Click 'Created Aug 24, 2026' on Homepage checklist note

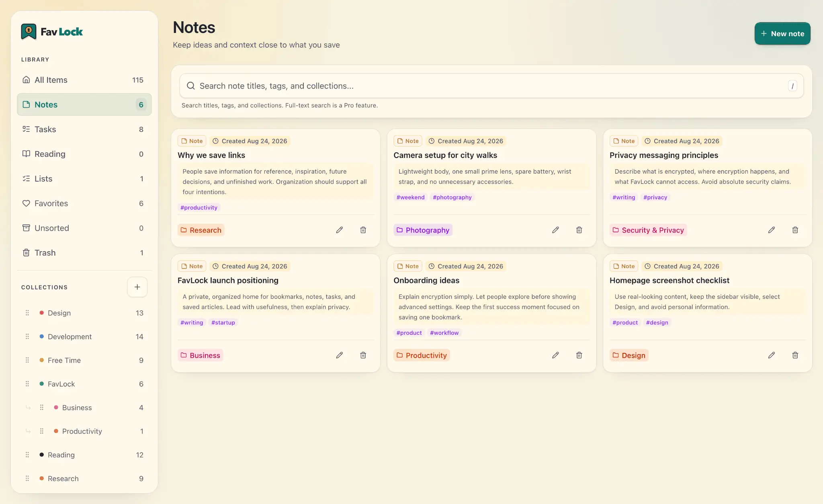click(x=682, y=266)
